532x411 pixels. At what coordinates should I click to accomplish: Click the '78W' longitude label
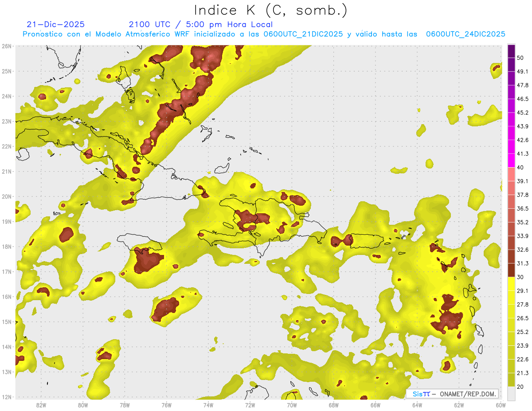(125, 405)
